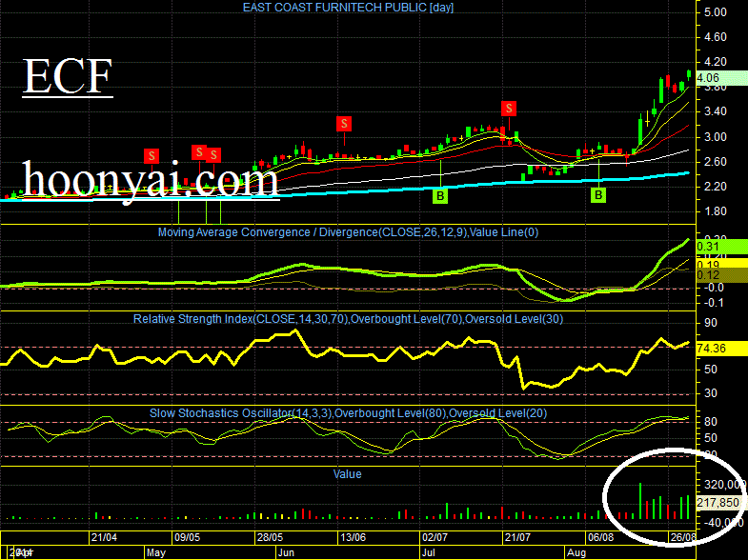Click the RSI oversold axis label 30
This screenshot has width=748, height=560.
click(710, 393)
